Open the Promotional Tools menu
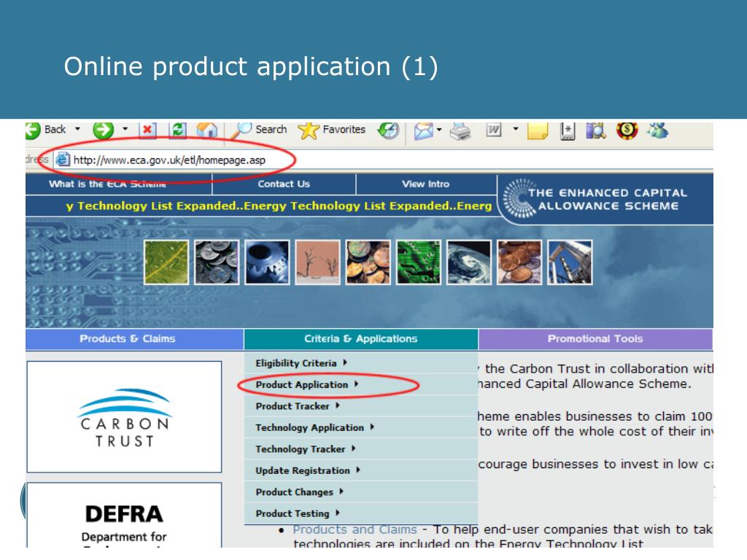747x560 pixels. point(595,338)
